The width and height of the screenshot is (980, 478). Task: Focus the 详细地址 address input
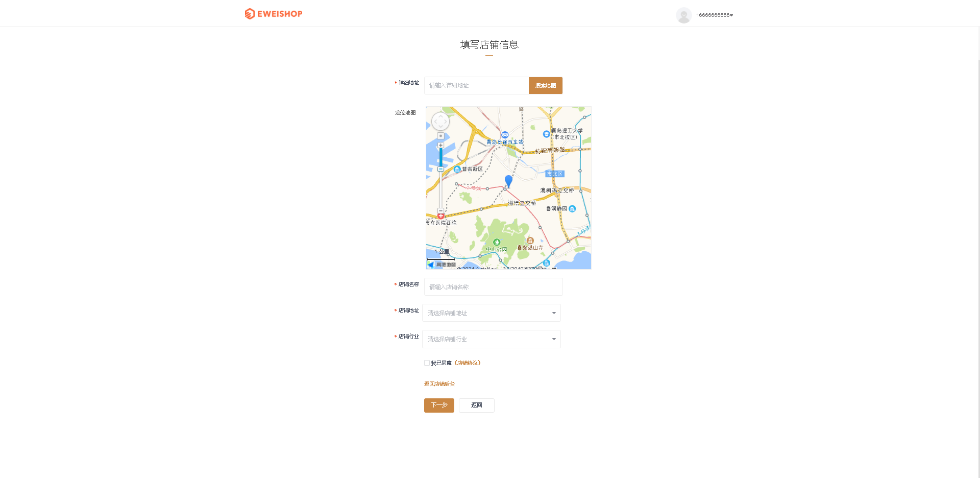476,85
